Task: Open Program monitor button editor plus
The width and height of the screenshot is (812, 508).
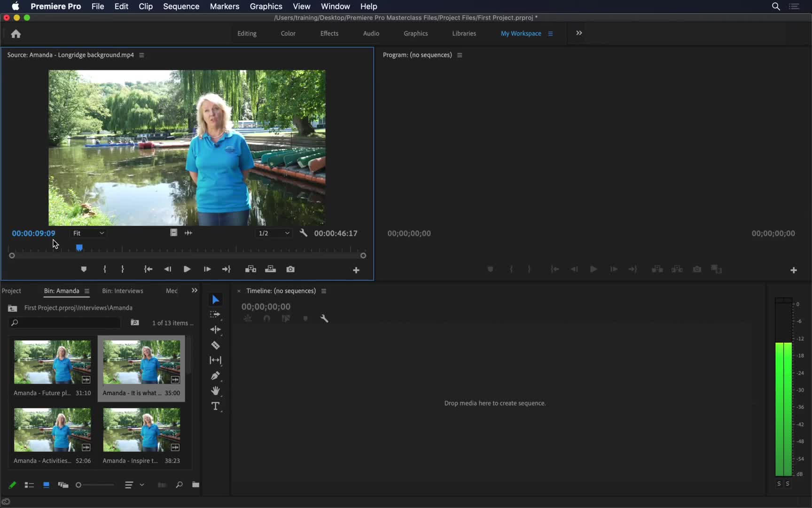Action: [793, 270]
